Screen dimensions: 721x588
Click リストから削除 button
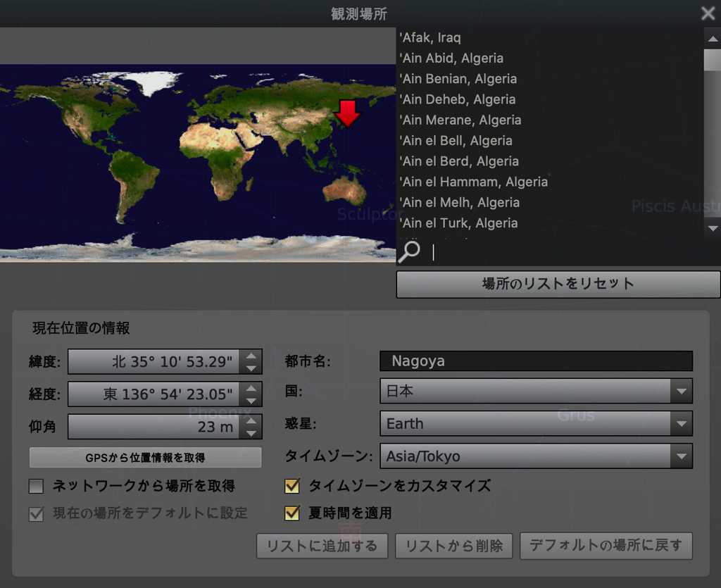coord(454,546)
